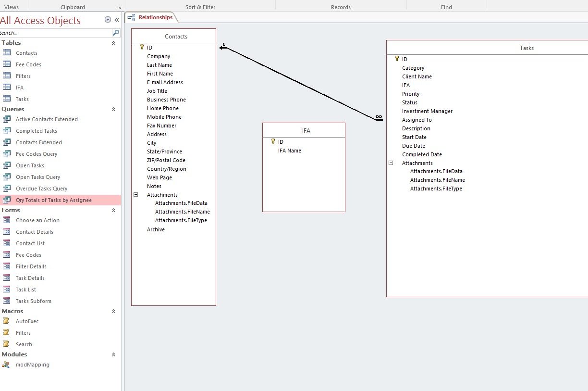Click the Choose an Action form icon
Screen dimensions: 588x391
(7, 220)
